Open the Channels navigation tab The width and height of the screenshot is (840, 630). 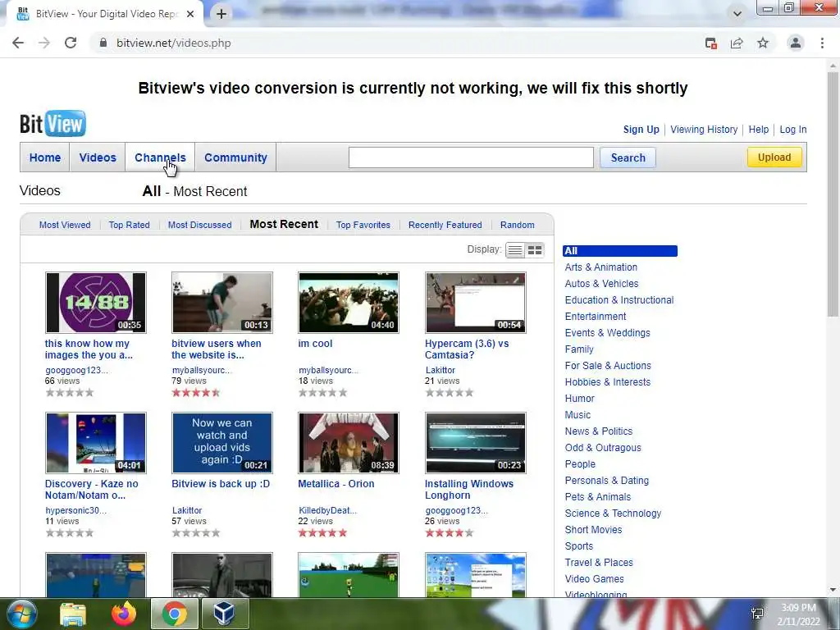(x=160, y=157)
